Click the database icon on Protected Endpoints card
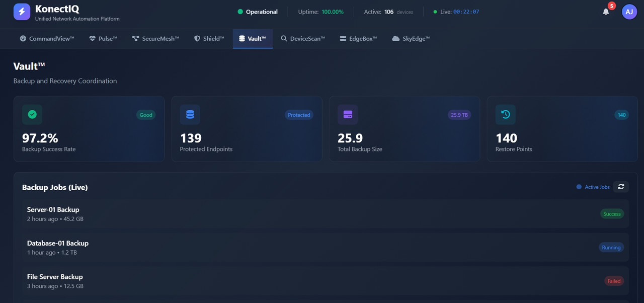The width and height of the screenshot is (644, 303). pyautogui.click(x=190, y=115)
